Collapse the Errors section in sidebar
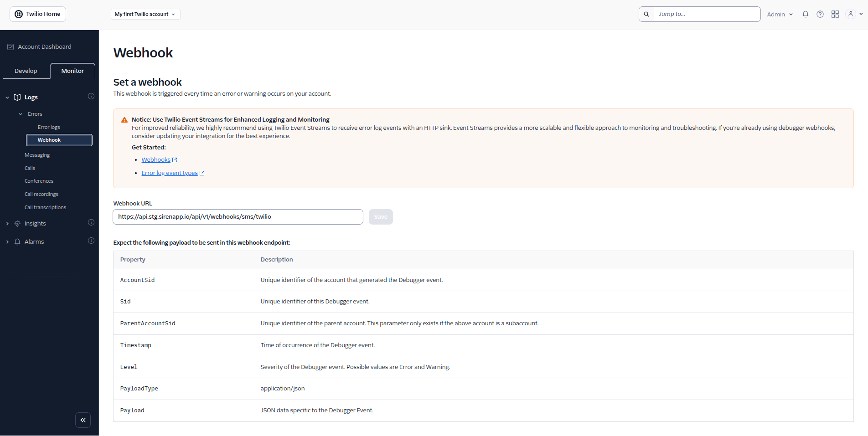868x436 pixels. (x=20, y=113)
